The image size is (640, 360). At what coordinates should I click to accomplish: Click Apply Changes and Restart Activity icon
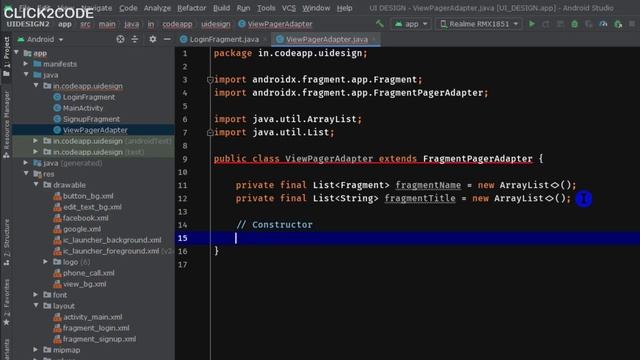546,24
